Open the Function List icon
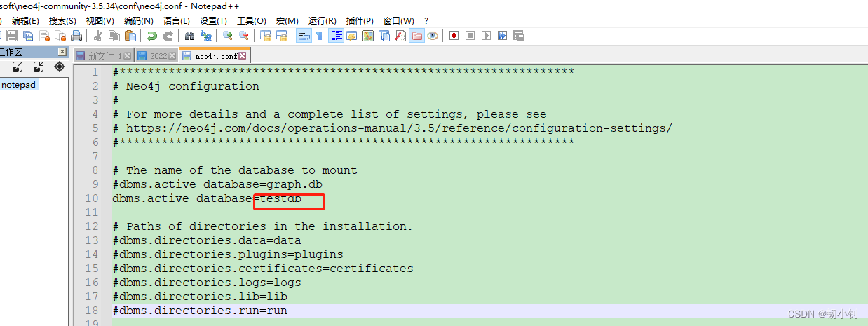The height and width of the screenshot is (326, 868). click(400, 35)
